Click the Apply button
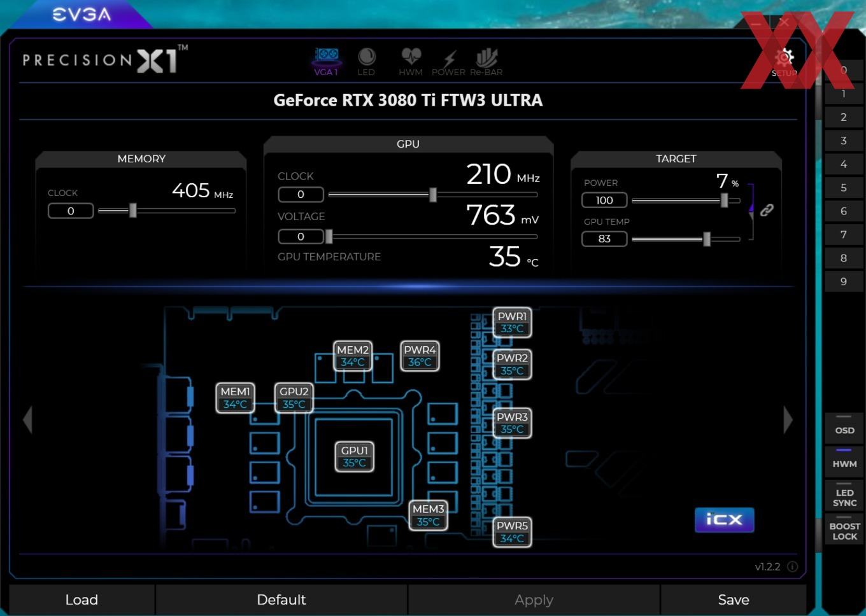This screenshot has width=866, height=616. (x=534, y=599)
